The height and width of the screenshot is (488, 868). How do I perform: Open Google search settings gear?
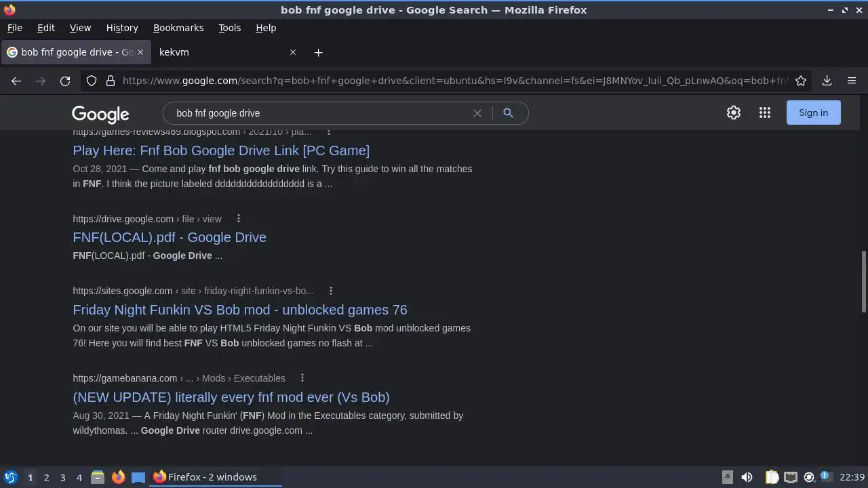(x=734, y=113)
